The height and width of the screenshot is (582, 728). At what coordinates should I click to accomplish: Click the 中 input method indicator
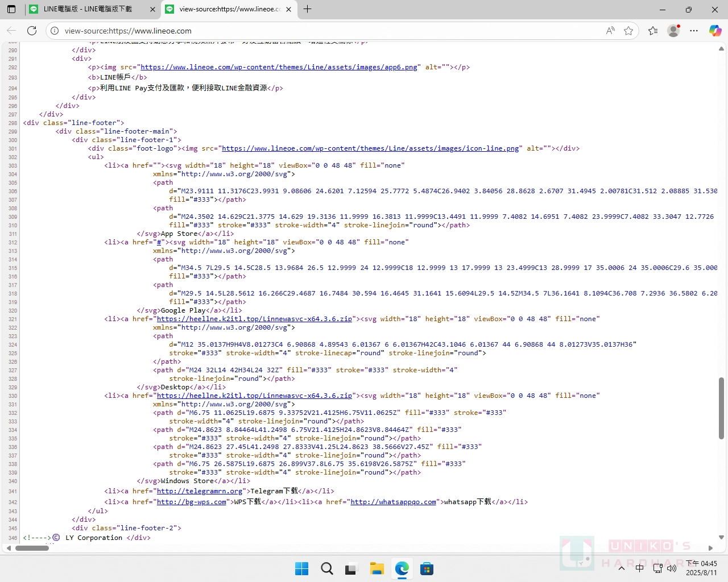639,568
